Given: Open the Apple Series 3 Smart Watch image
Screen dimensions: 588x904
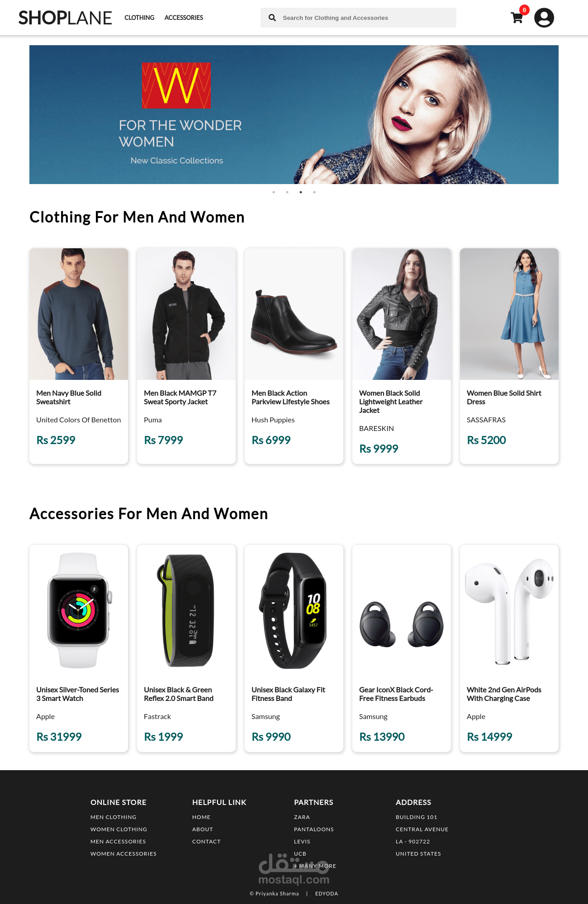Looking at the screenshot, I should tap(79, 611).
